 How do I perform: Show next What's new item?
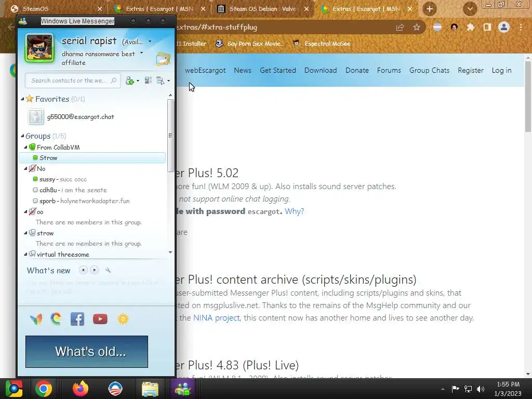pyautogui.click(x=95, y=270)
